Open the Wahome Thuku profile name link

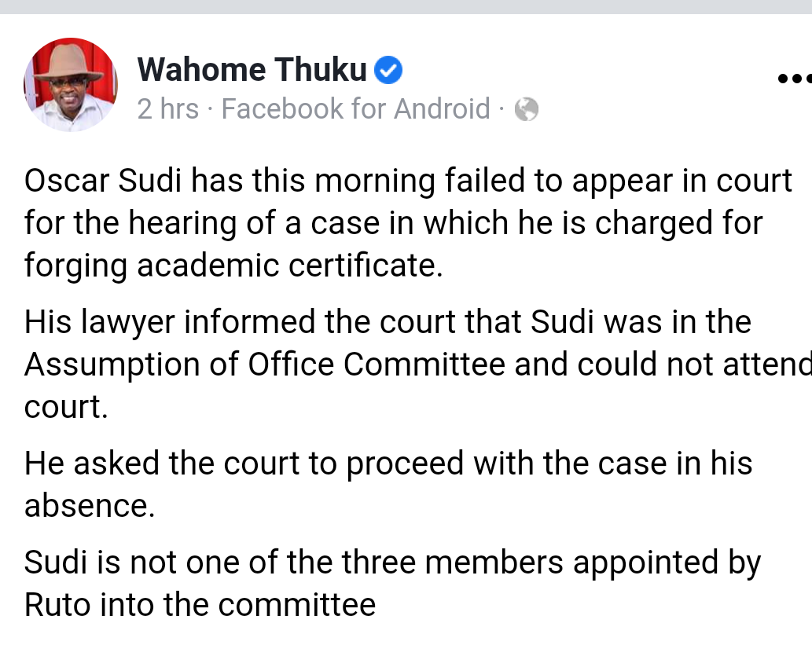point(252,69)
